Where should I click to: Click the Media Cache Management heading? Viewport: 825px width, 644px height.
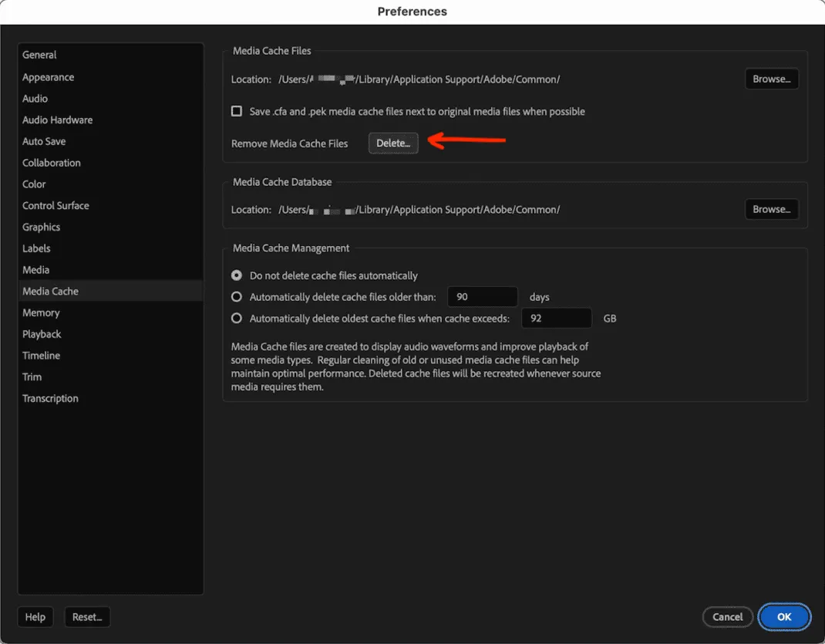(x=291, y=248)
